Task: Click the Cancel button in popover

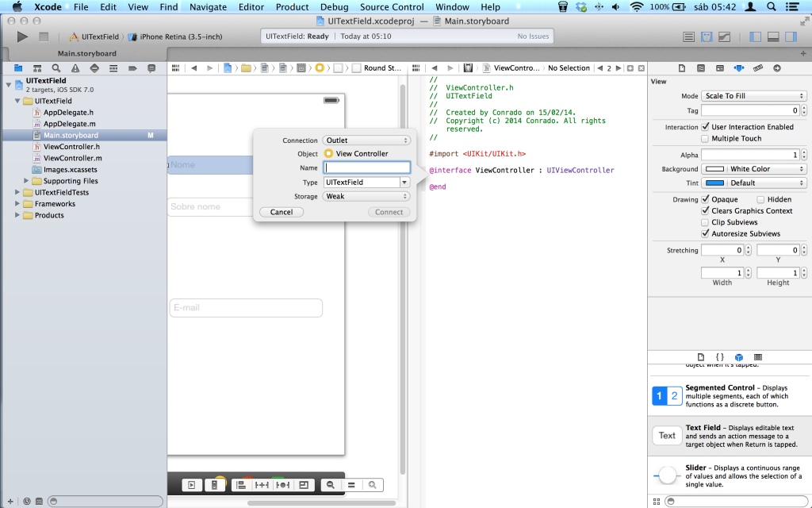Action: click(282, 212)
